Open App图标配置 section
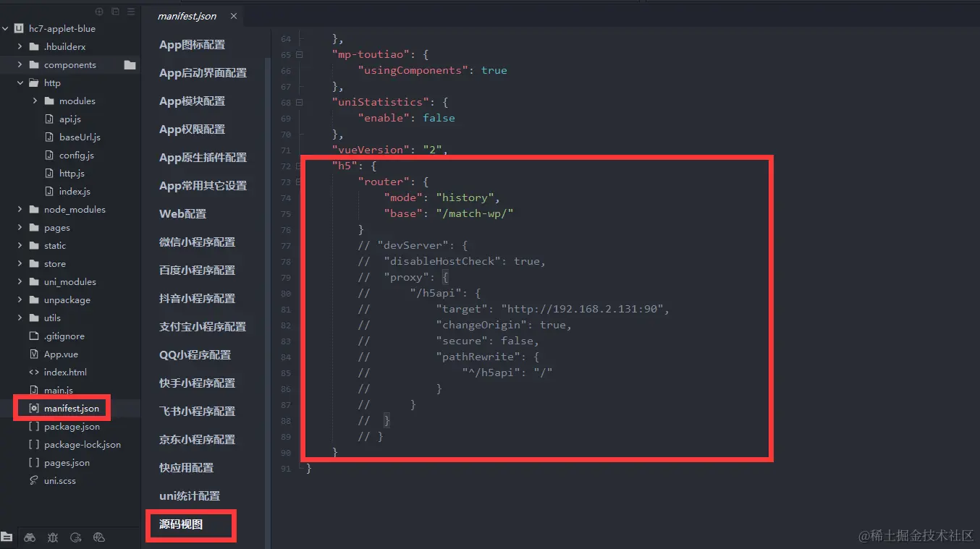This screenshot has width=980, height=549. click(192, 45)
